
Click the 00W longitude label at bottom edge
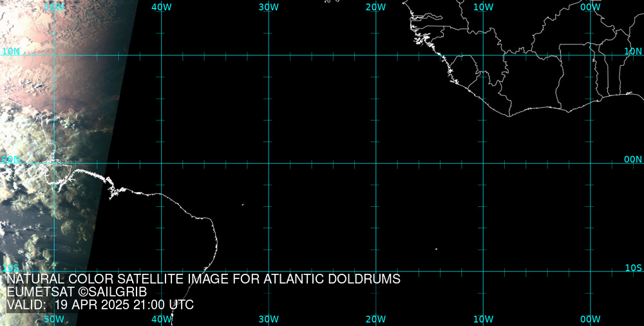[591, 319]
